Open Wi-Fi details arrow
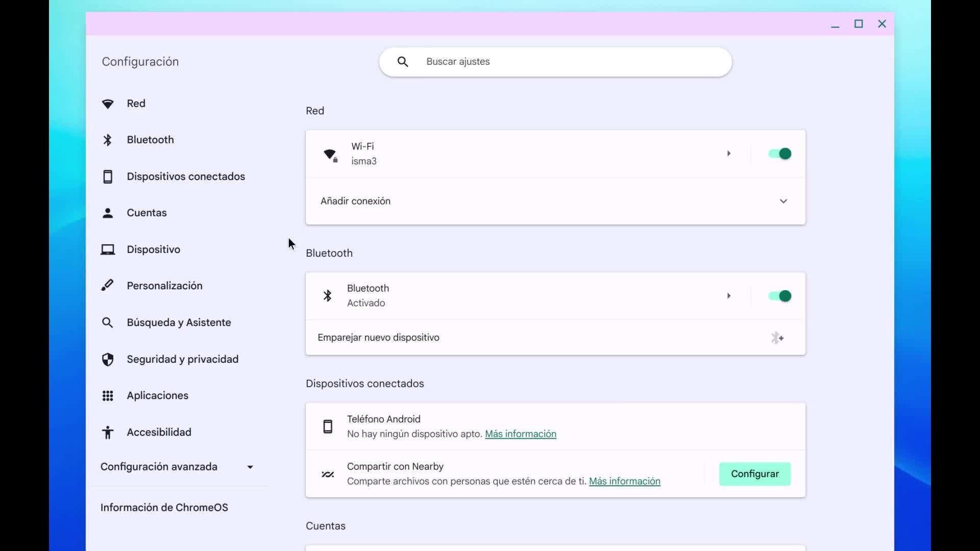The image size is (980, 551). click(x=729, y=154)
